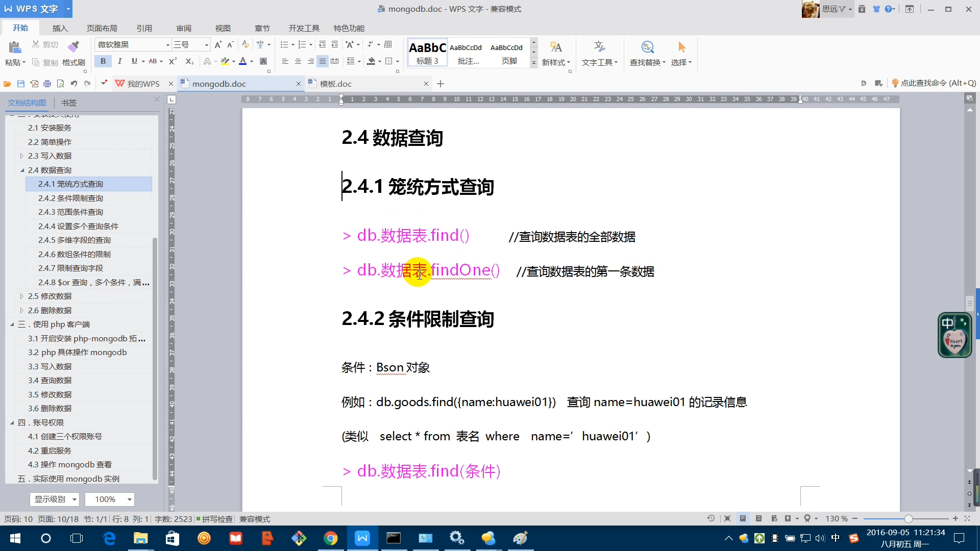The width and height of the screenshot is (980, 551).
Task: Center align the paragraph
Action: click(298, 61)
